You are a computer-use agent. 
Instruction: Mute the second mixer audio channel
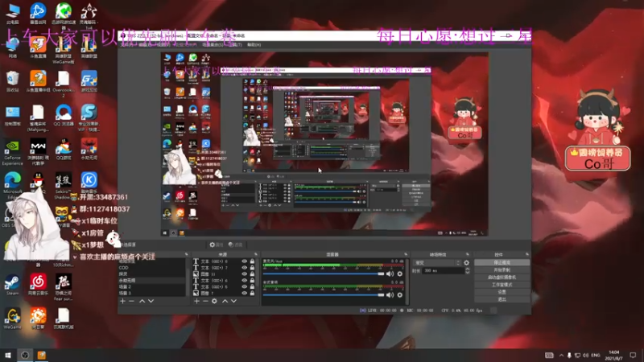(390, 294)
